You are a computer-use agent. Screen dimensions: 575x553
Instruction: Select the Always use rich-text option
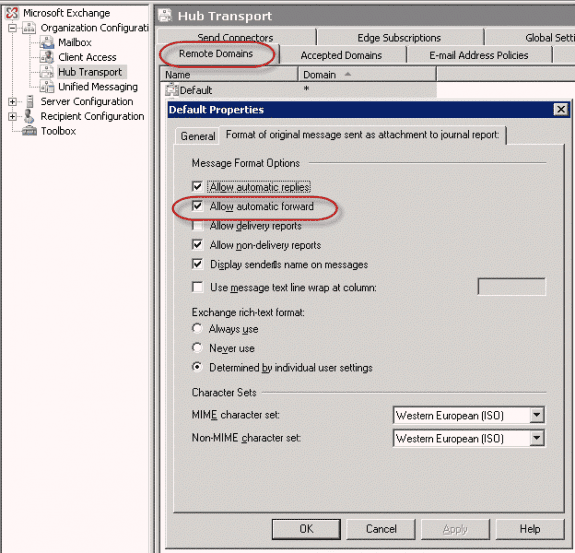click(x=197, y=328)
